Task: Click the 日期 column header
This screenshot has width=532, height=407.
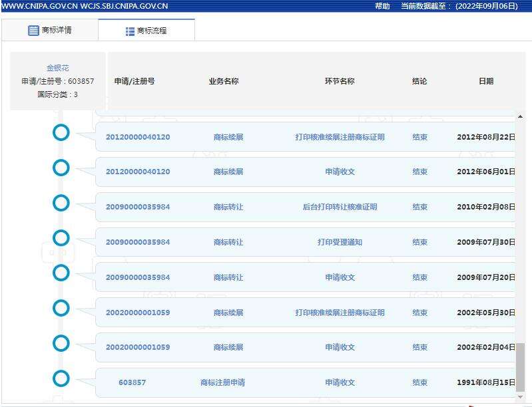Action: 486,81
